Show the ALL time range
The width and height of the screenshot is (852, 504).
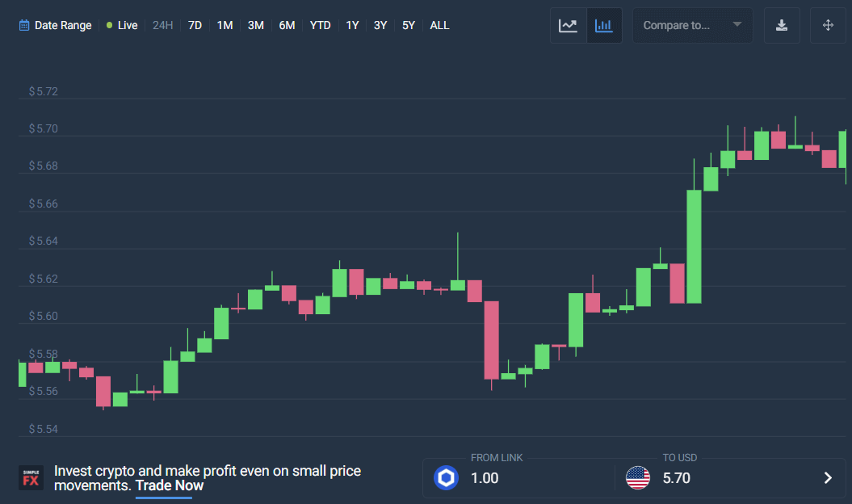click(439, 26)
